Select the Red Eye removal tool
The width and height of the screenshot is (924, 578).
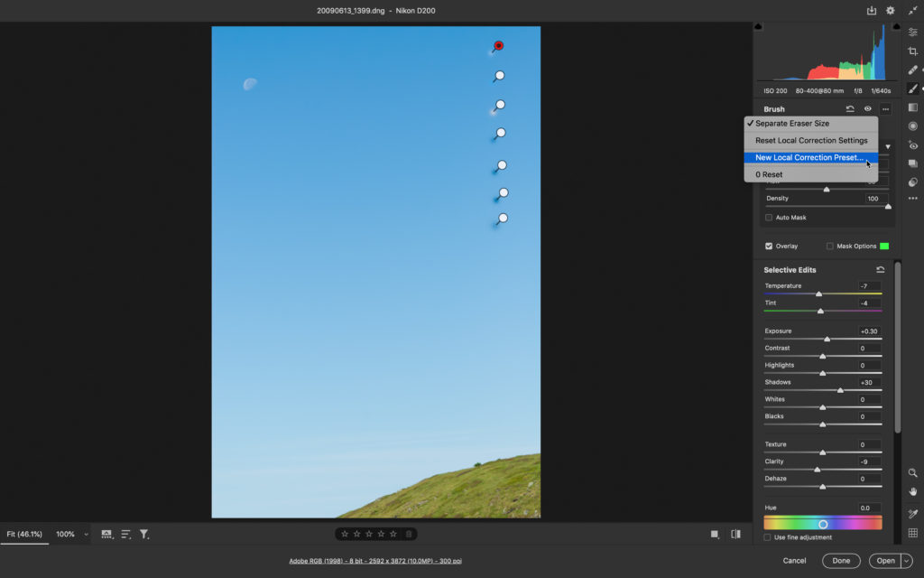pos(913,145)
